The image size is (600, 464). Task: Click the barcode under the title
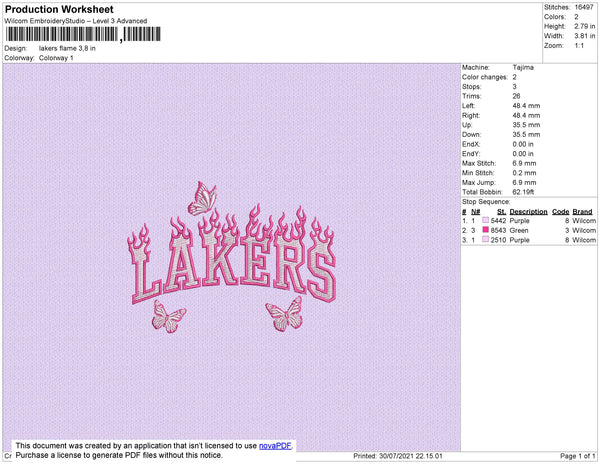click(x=83, y=34)
